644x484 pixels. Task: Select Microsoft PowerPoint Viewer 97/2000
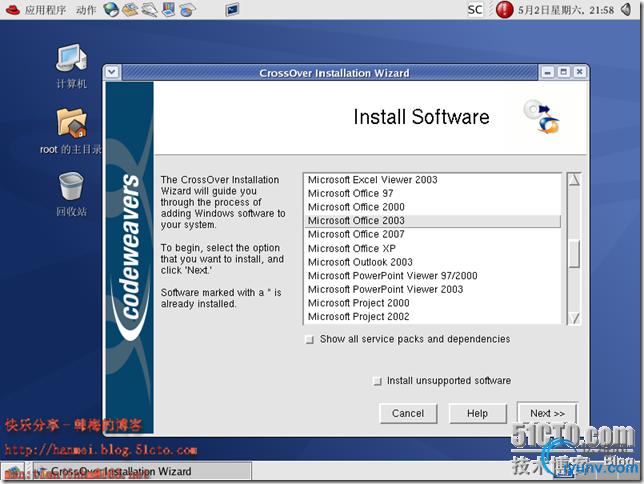[432, 275]
